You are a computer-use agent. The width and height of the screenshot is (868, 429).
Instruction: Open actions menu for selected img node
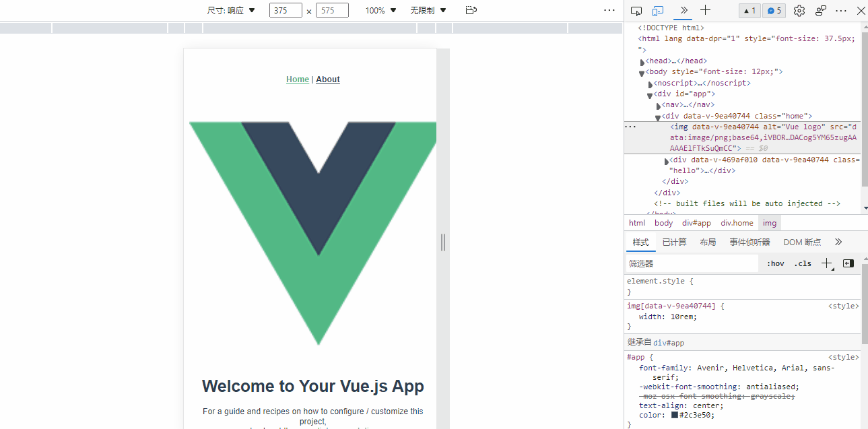coord(630,127)
